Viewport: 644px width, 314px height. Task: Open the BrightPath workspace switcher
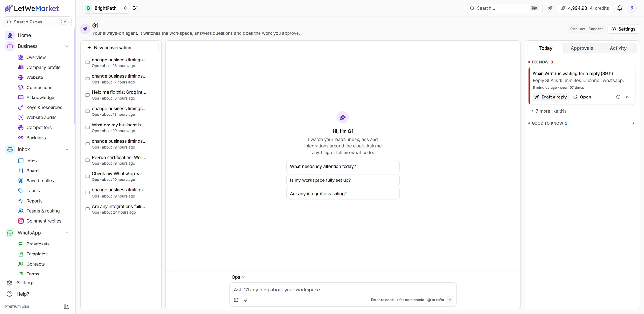coord(106,8)
